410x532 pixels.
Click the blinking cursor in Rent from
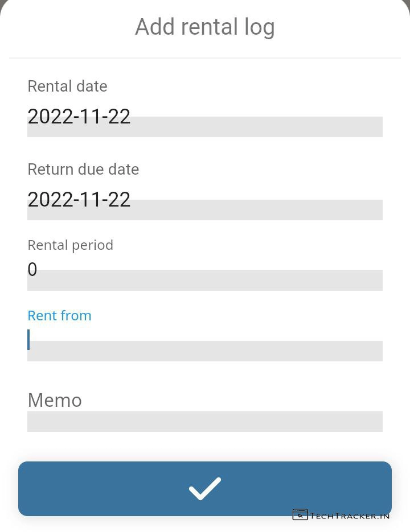[28, 340]
